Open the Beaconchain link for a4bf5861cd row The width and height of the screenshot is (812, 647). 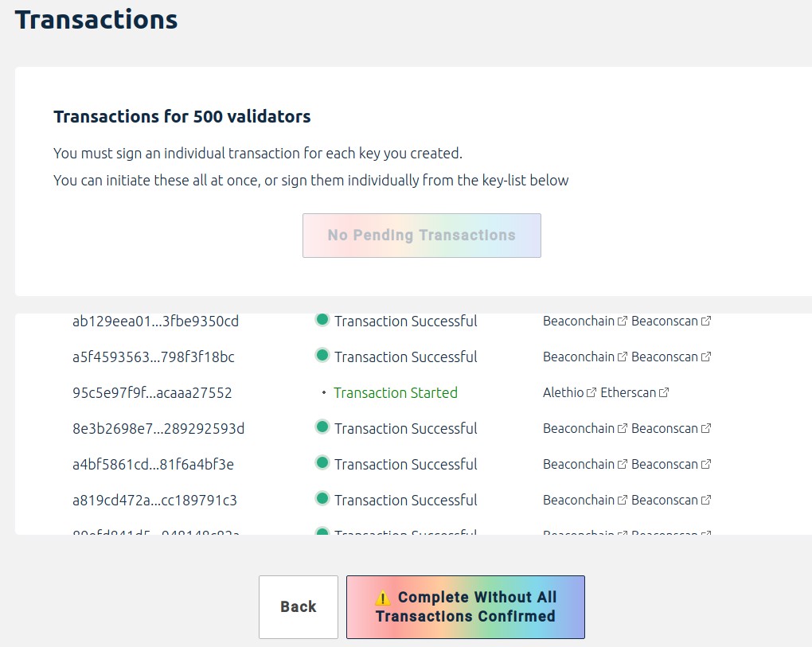click(x=579, y=464)
